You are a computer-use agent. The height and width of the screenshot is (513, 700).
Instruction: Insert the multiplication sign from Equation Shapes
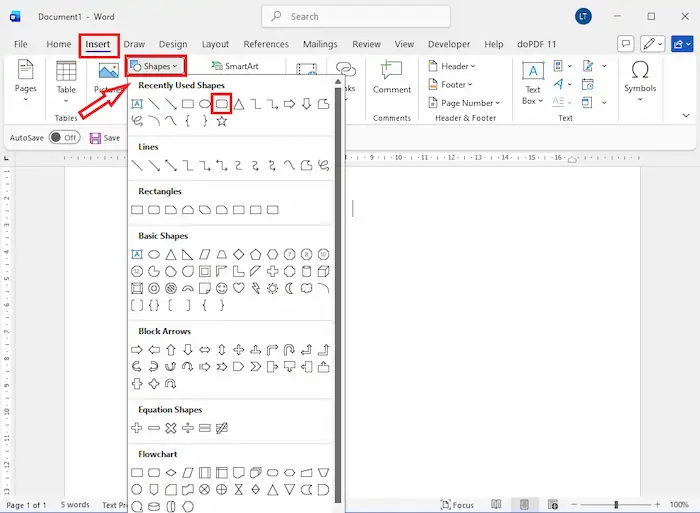[171, 428]
